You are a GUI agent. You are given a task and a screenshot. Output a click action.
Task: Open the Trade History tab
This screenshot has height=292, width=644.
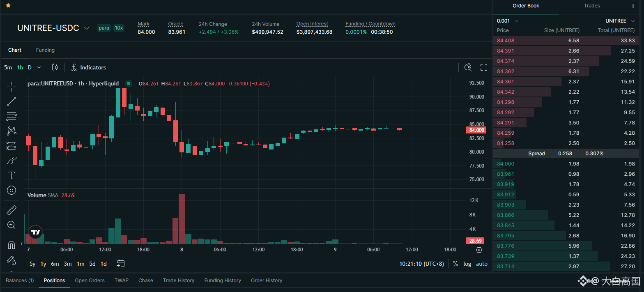[x=179, y=281]
